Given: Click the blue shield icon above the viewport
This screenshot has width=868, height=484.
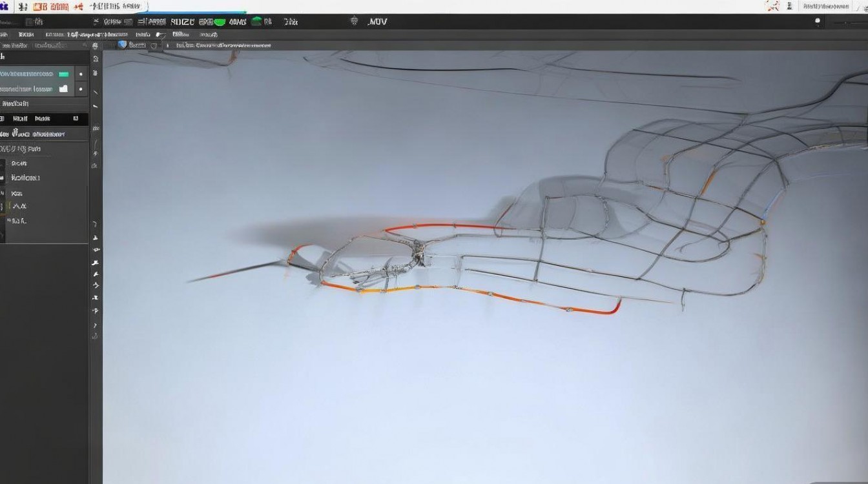Looking at the screenshot, I should (x=122, y=45).
